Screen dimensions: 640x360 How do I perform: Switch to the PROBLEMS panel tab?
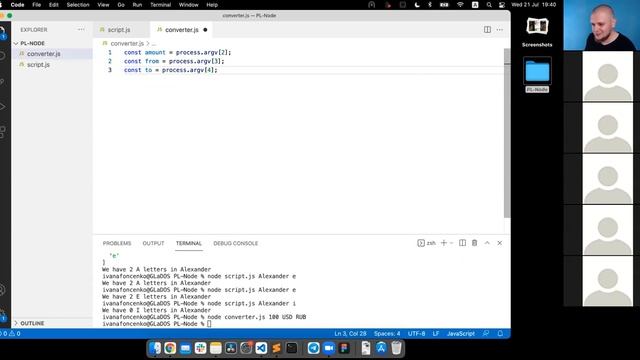117,243
